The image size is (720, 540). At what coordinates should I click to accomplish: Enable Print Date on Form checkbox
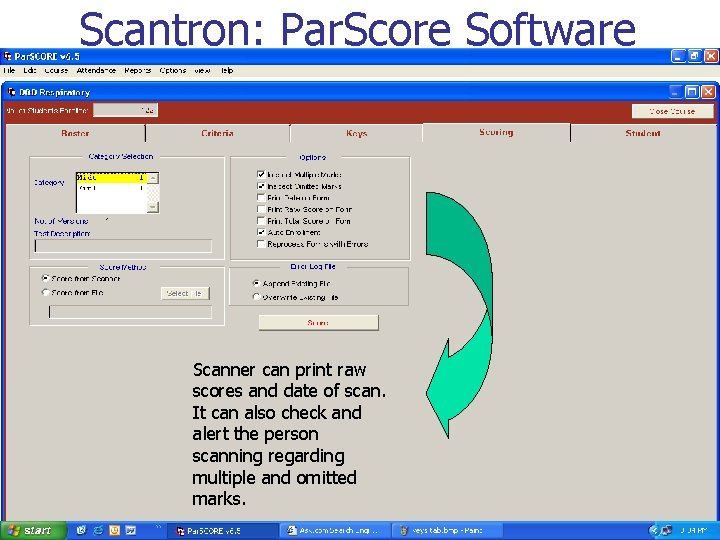click(261, 197)
